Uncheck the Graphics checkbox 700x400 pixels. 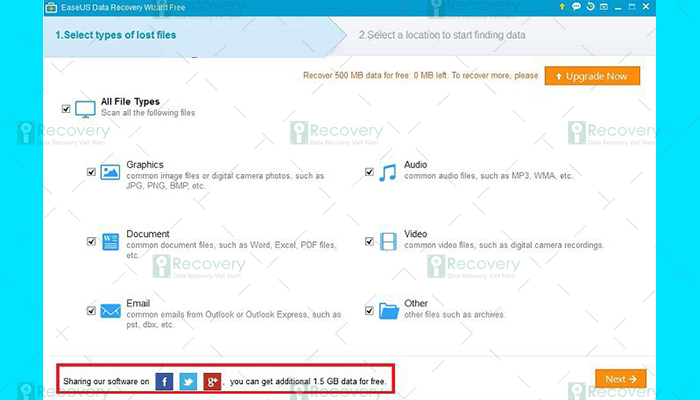click(x=91, y=172)
